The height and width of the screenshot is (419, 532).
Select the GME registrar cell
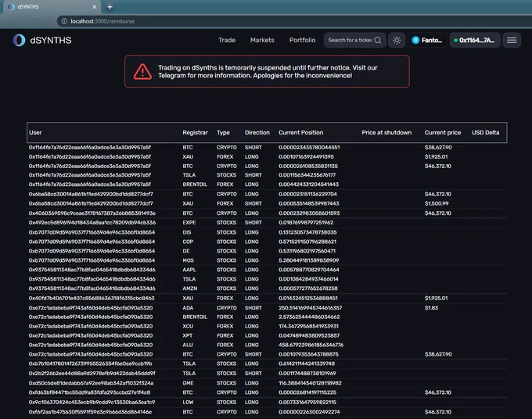tap(188, 383)
